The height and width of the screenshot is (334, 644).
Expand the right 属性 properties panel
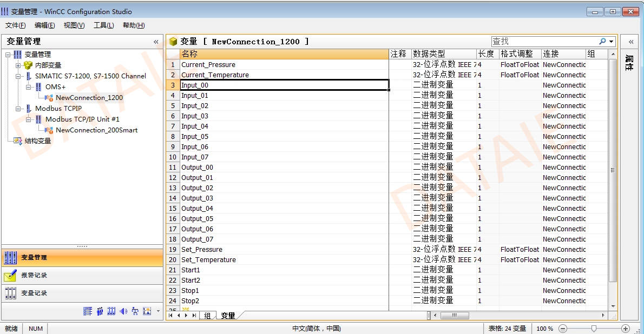[631, 42]
